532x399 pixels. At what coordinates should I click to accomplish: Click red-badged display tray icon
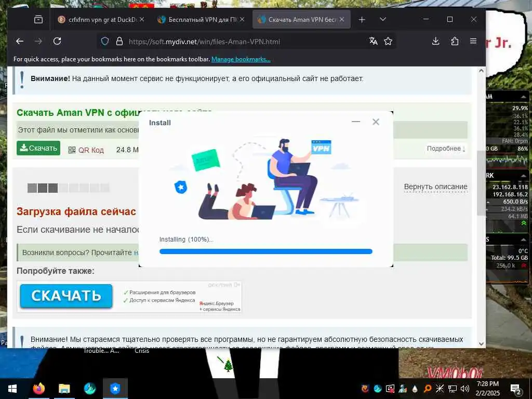point(390,389)
